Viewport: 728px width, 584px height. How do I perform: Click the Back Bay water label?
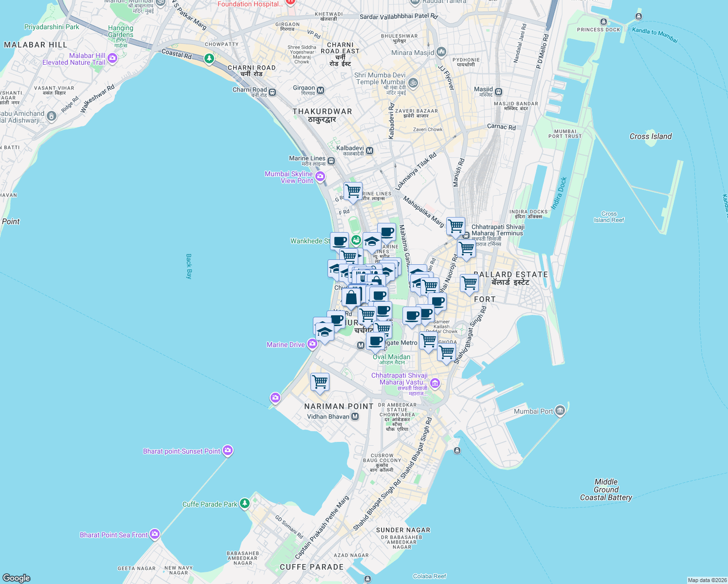(189, 266)
